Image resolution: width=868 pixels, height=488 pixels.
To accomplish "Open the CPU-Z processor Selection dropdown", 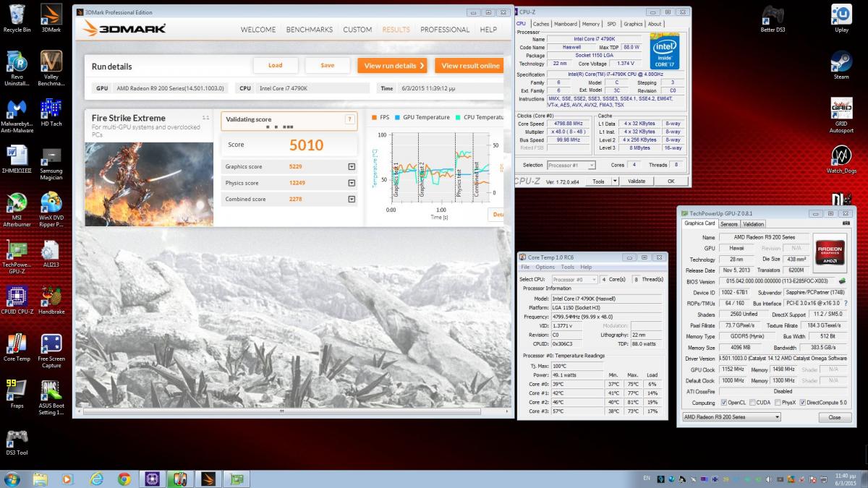I will [571, 166].
